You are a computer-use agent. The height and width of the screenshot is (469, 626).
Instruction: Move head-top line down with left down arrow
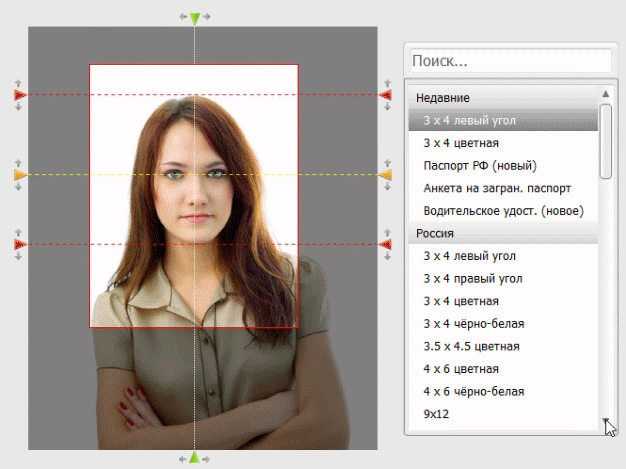click(x=18, y=107)
